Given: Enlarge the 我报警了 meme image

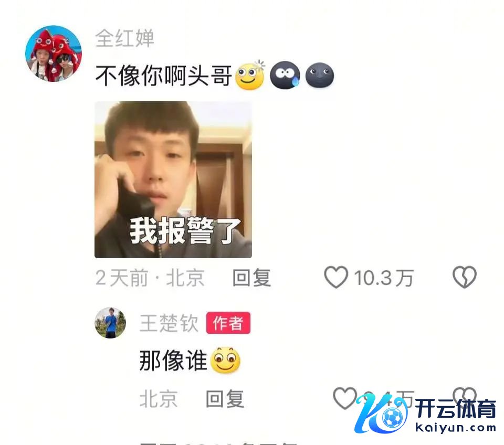Looking at the screenshot, I should 173,179.
